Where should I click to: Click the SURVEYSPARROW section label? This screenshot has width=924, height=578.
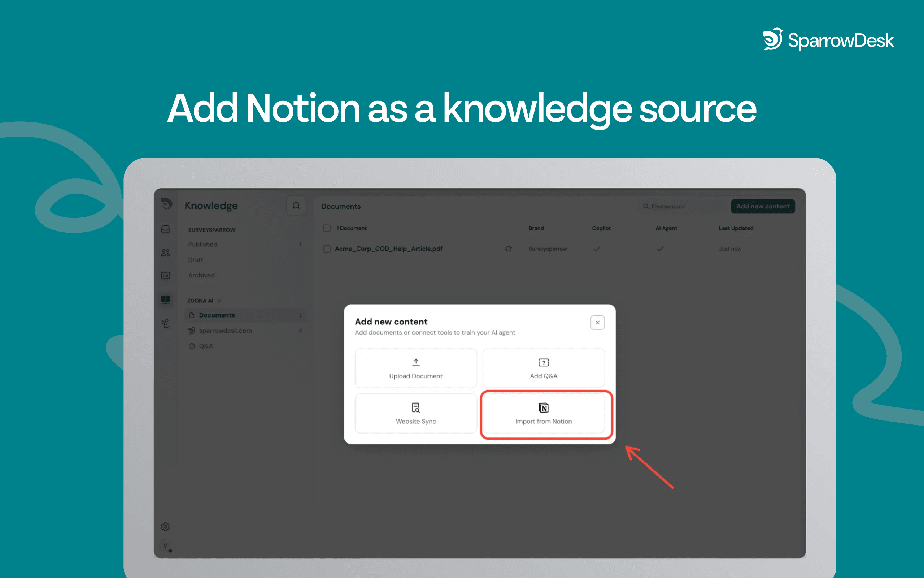tap(212, 230)
